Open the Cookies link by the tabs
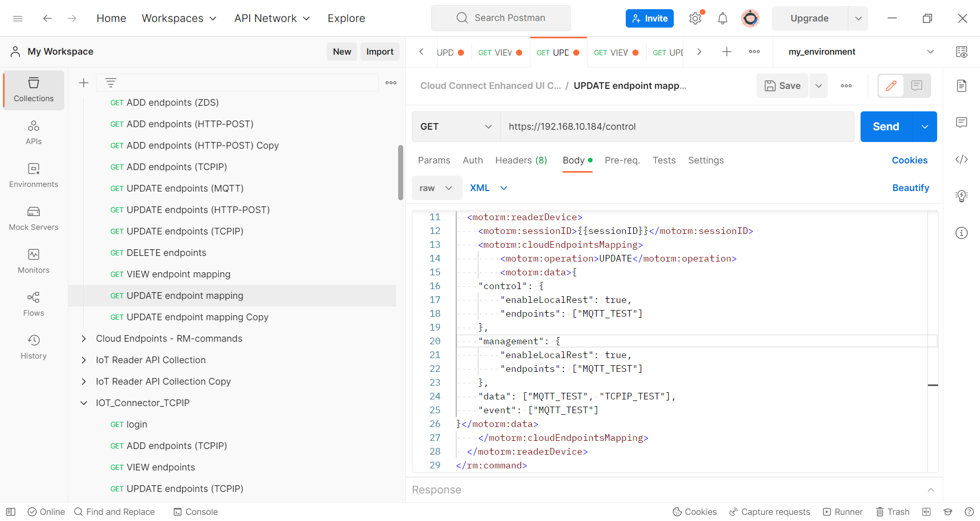The height and width of the screenshot is (521, 980). [x=910, y=160]
